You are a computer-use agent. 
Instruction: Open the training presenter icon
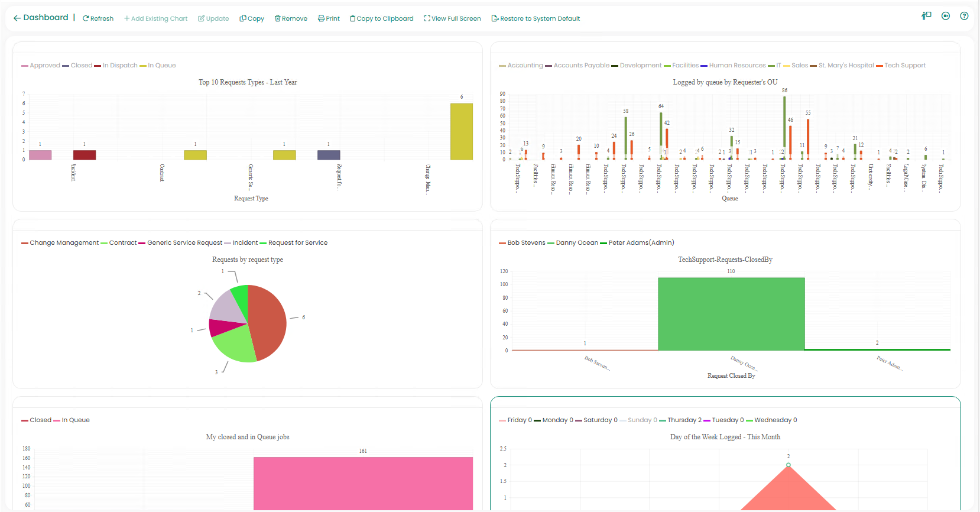tap(926, 16)
